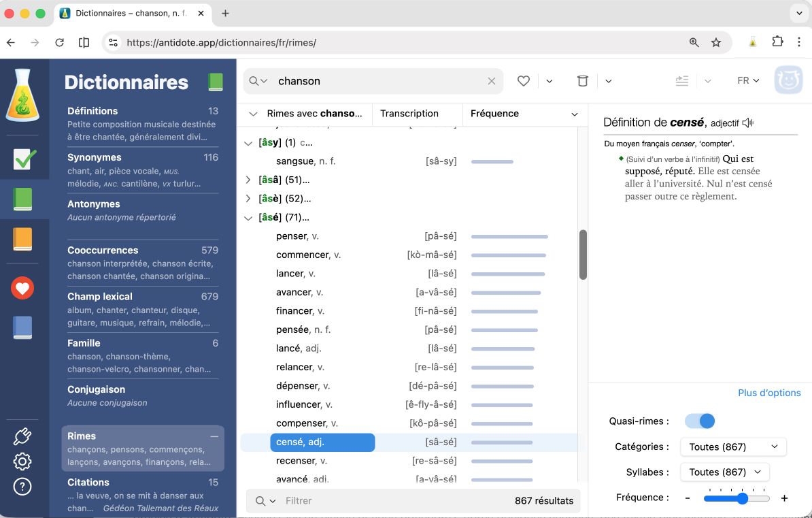
Task: Open settings via the gear icon
Action: (x=22, y=462)
